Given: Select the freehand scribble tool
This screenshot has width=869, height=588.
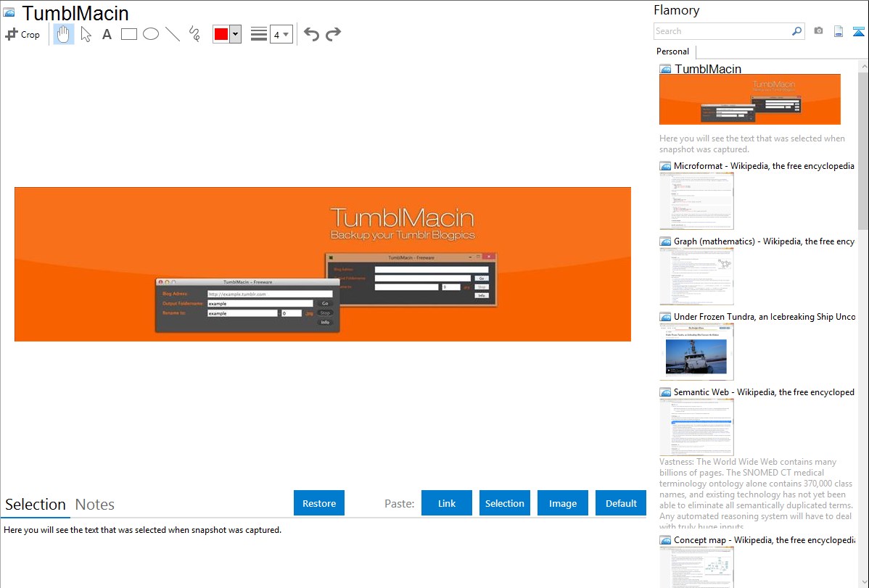Looking at the screenshot, I should click(x=194, y=34).
